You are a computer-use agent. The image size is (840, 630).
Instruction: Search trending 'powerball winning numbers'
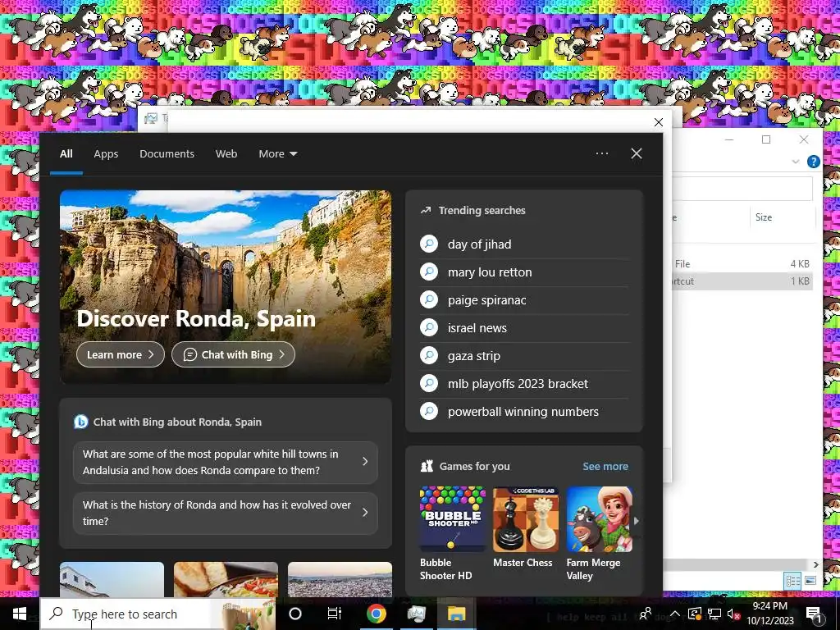click(x=523, y=412)
